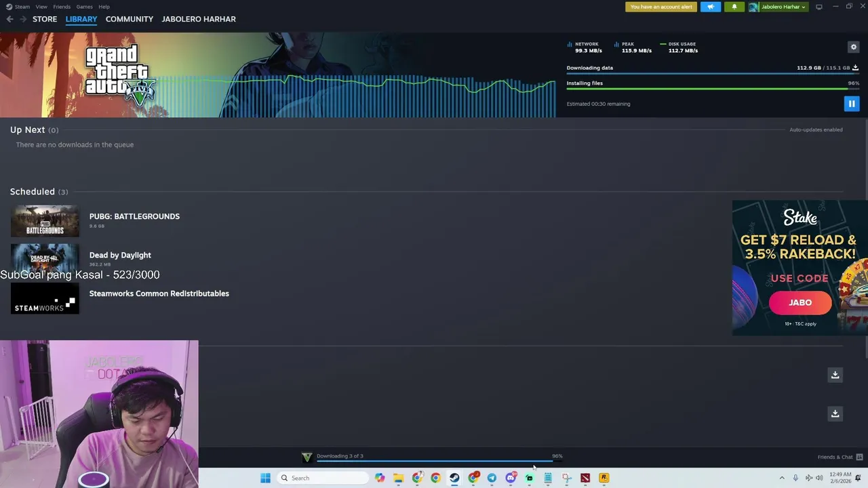
Task: Open the Steamworks thumbnail
Action: coord(45,298)
